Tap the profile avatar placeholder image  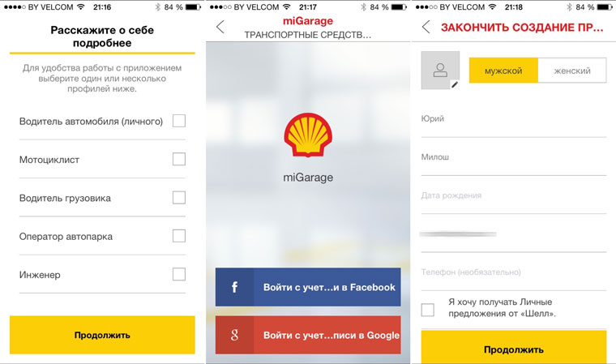(x=440, y=71)
